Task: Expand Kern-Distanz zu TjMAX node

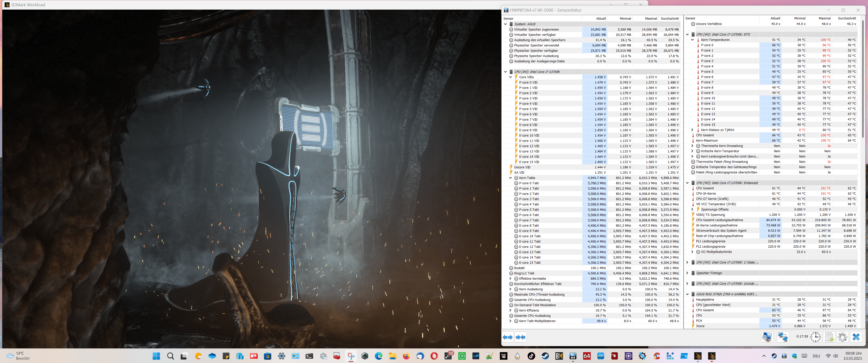Action: coord(692,130)
